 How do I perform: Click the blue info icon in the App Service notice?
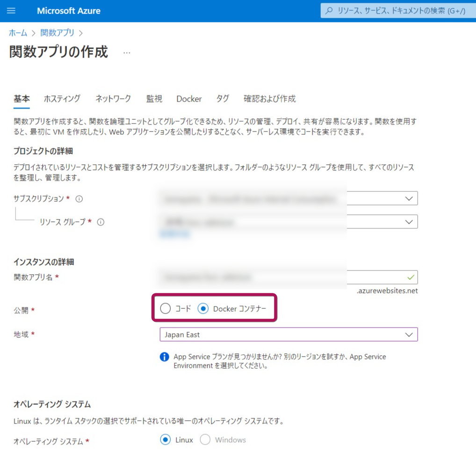pos(164,357)
